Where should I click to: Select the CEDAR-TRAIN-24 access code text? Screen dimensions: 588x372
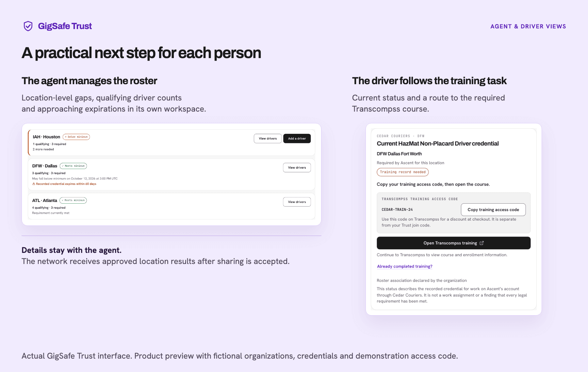pos(397,210)
